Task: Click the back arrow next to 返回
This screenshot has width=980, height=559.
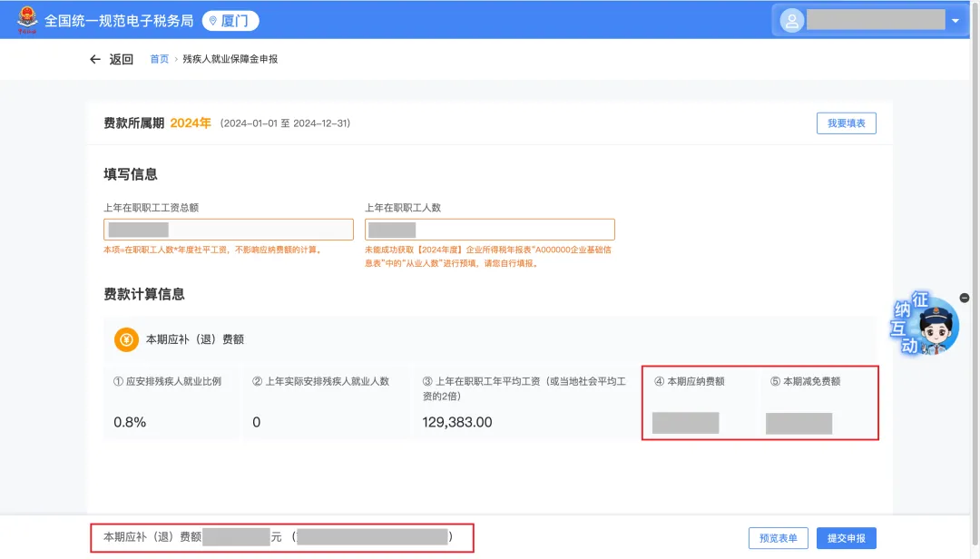Action: click(95, 59)
